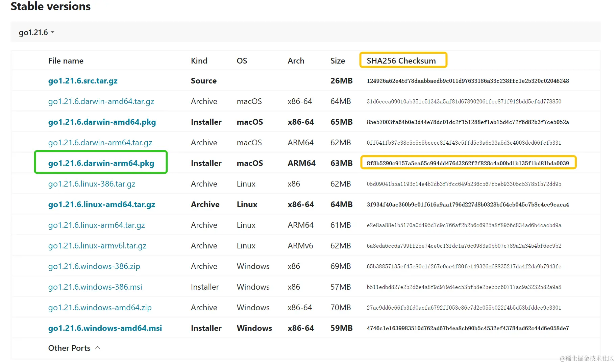This screenshot has width=616, height=364.
Task: Download go1.21.6.darwin-amd64.tar.gz
Action: tap(101, 101)
